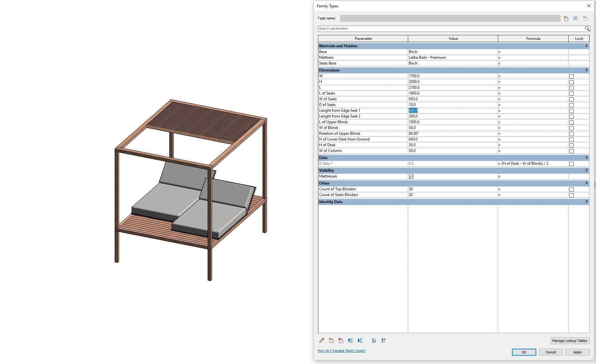This screenshot has width=596, height=364.
Task: Click the canopy bed 3D model preview
Action: [191, 190]
